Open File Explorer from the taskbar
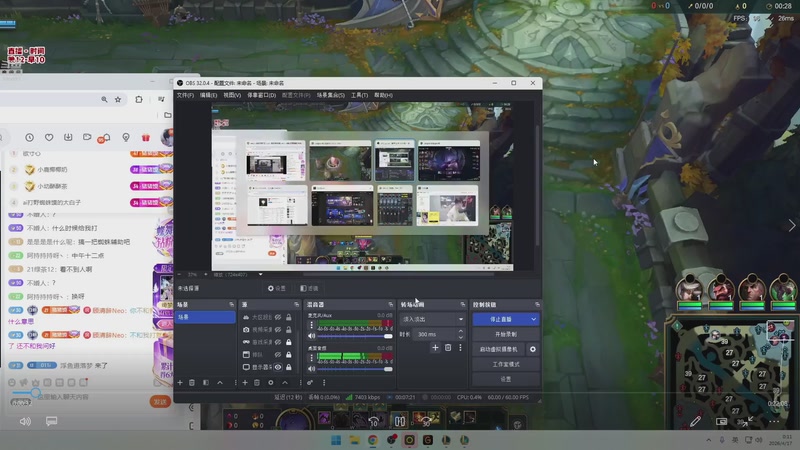This screenshot has height=450, width=800. [x=354, y=440]
